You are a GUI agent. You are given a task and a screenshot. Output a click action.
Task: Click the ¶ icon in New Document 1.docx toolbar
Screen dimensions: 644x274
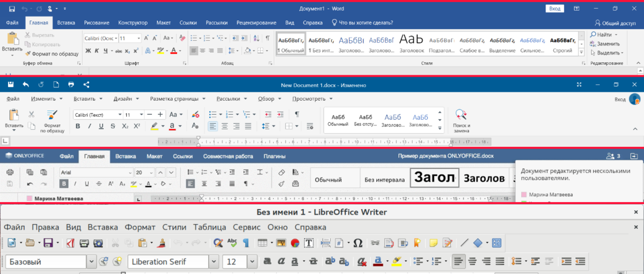[297, 114]
